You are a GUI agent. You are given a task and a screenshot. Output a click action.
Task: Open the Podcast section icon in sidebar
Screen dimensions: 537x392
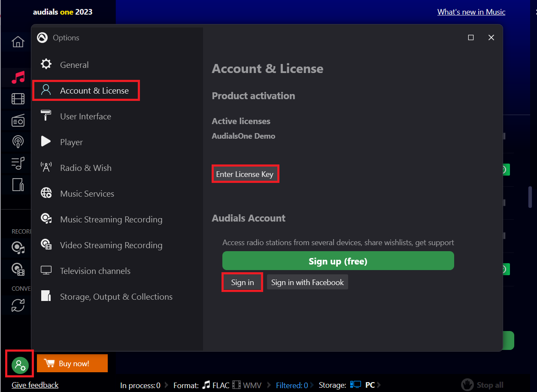pos(18,141)
